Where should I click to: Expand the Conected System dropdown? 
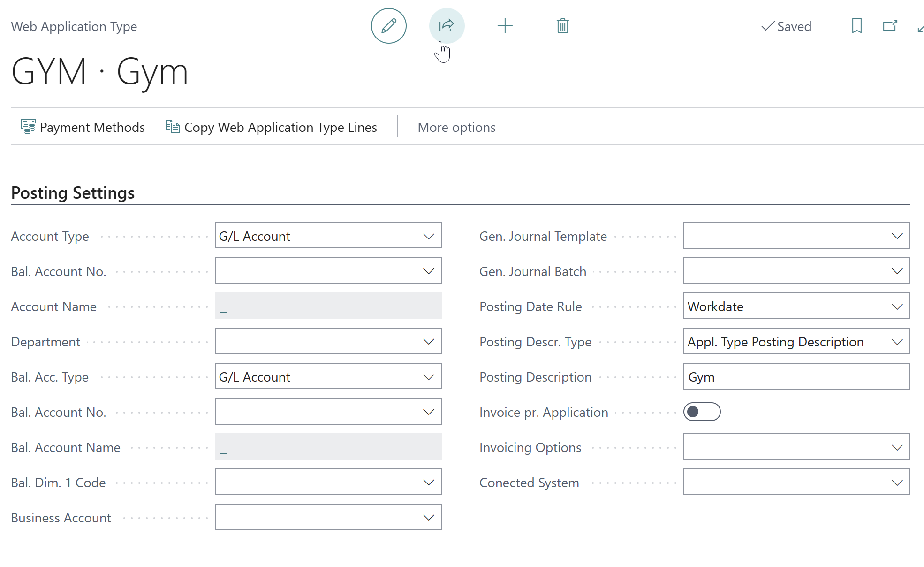point(796,482)
